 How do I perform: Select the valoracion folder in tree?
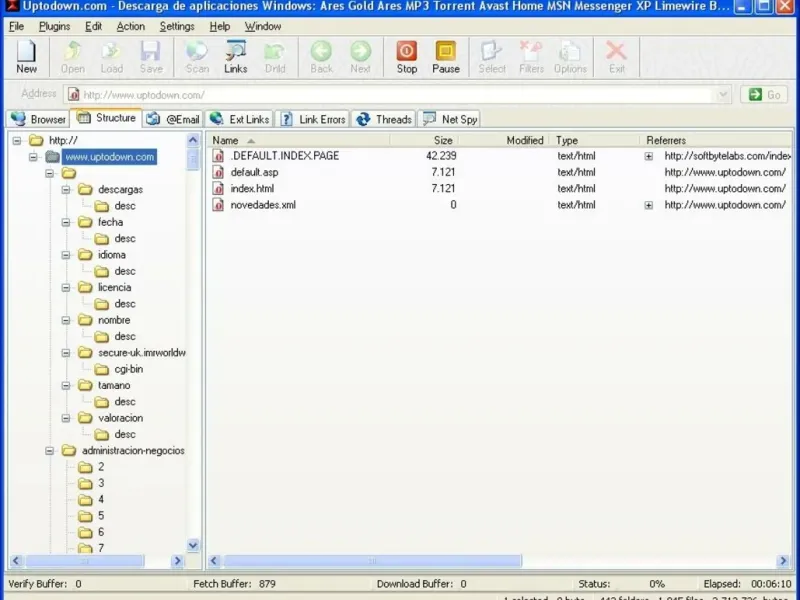120,418
